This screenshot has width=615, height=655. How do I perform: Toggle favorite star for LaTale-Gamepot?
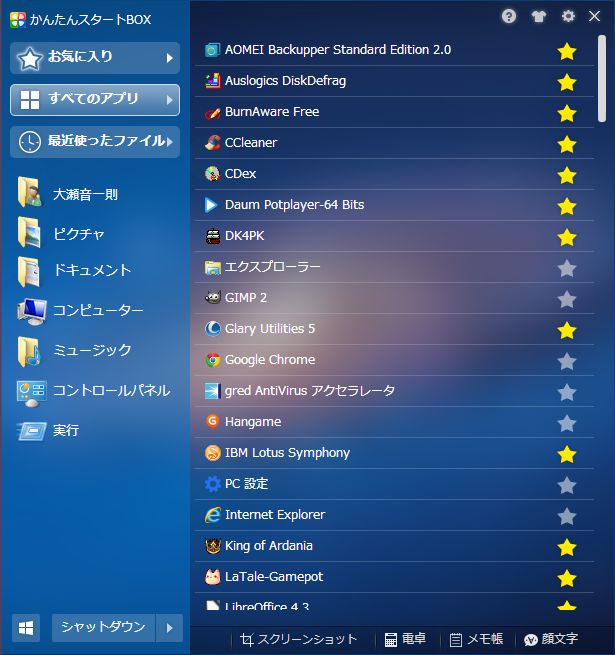(x=567, y=578)
